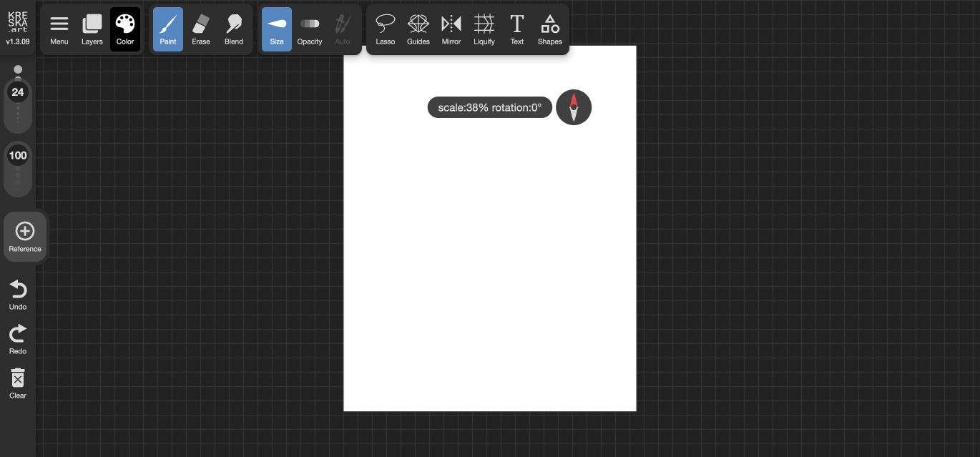Screen dimensions: 980x457
Task: Click the Redo button
Action: point(18,340)
